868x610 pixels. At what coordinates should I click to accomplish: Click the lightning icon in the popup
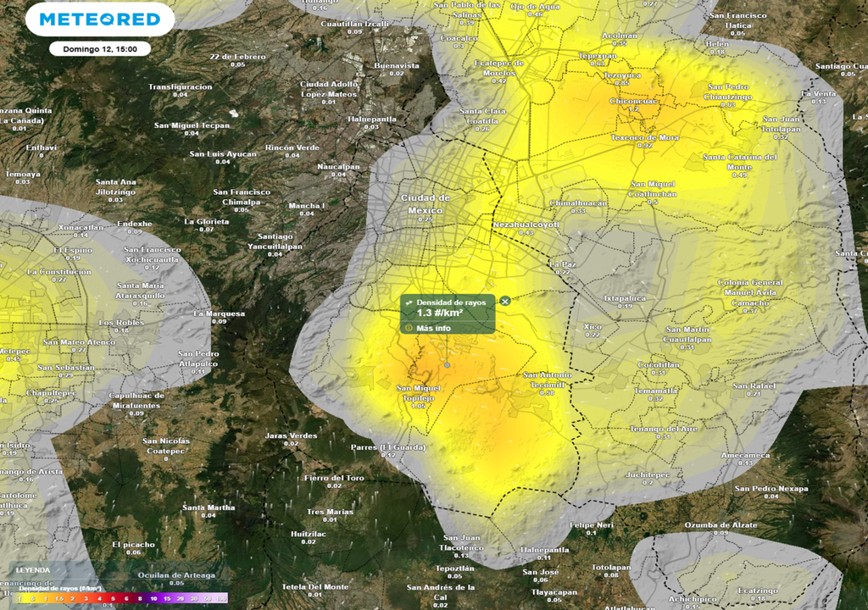pos(409,302)
